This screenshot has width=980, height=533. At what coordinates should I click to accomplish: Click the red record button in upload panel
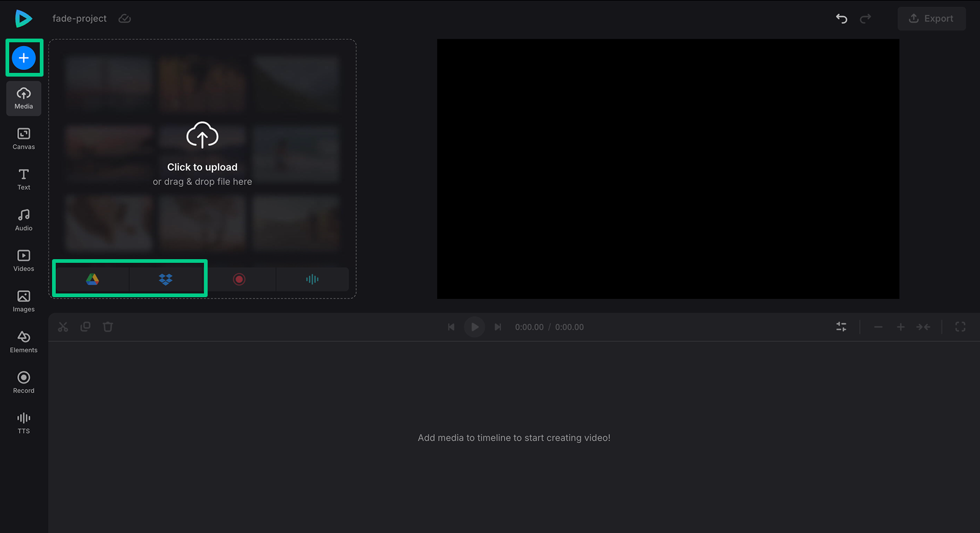click(x=239, y=279)
